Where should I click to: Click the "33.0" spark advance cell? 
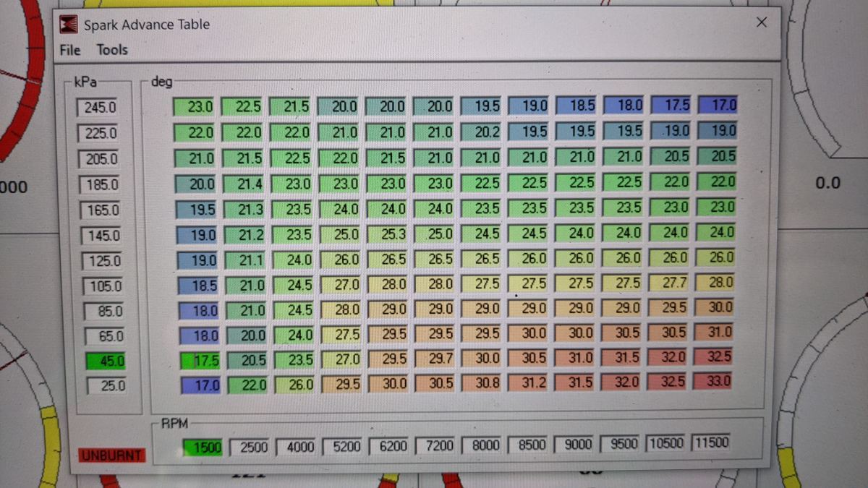tap(715, 380)
